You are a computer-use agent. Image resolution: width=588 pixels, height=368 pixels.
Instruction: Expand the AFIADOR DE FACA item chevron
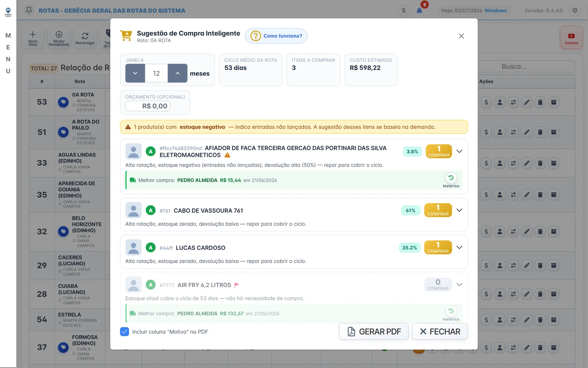coord(459,151)
